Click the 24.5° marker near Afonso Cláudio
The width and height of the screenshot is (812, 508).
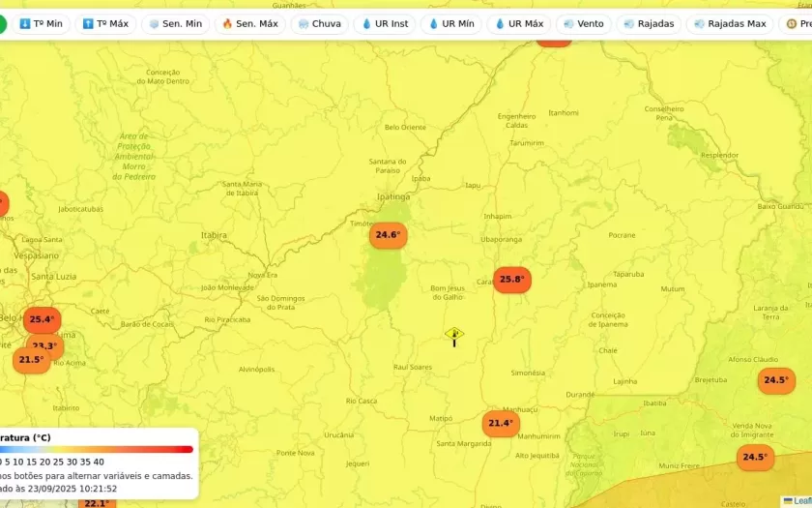776,380
